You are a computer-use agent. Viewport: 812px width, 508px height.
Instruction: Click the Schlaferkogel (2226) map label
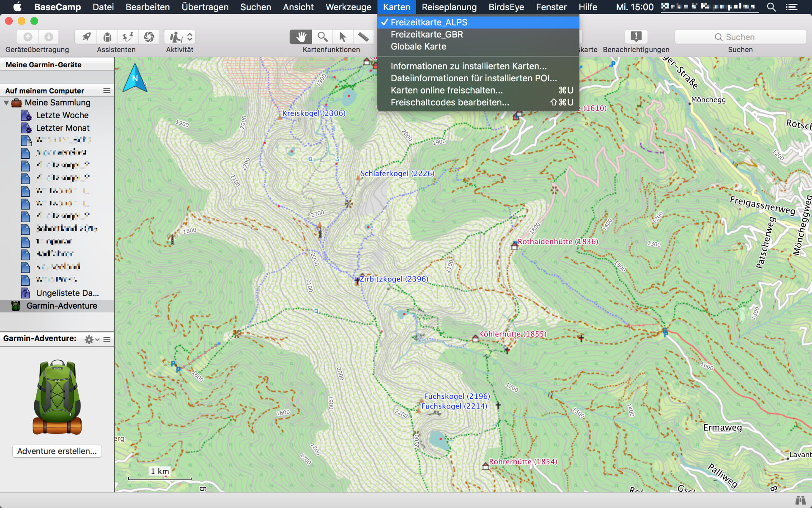pyautogui.click(x=397, y=173)
